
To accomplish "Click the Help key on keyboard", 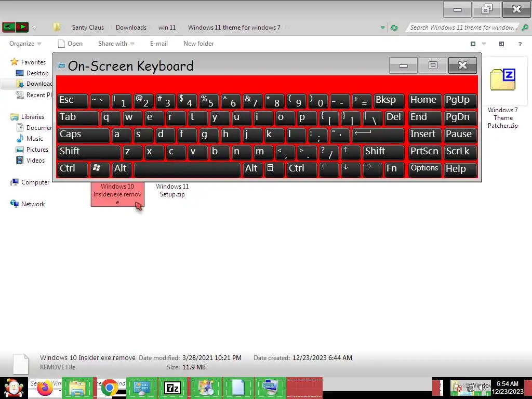I will pyautogui.click(x=460, y=169).
